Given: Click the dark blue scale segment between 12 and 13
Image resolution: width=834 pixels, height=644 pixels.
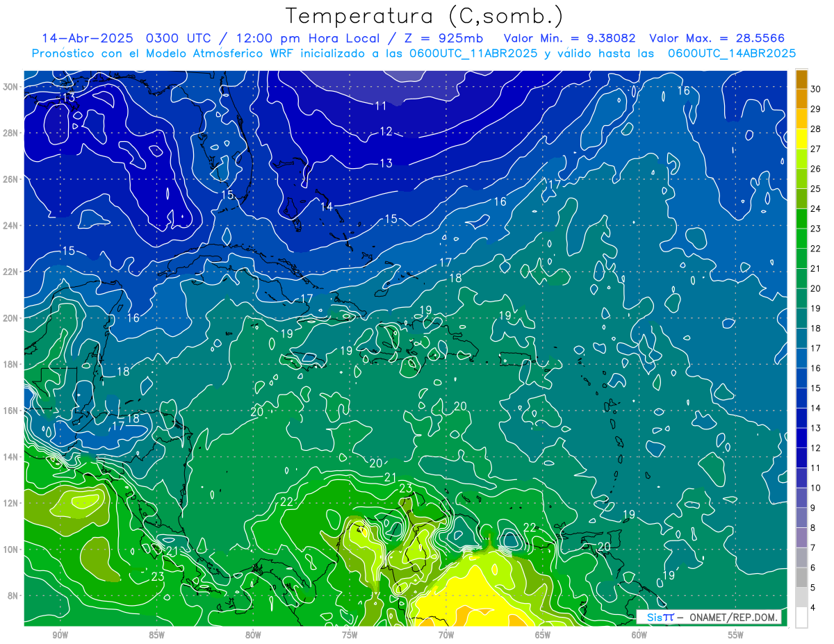Looking at the screenshot, I should pos(801,438).
